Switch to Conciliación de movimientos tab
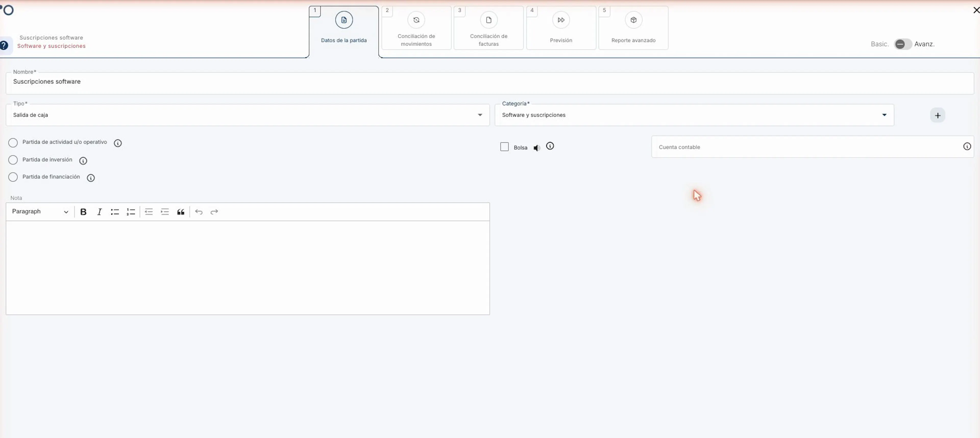The height and width of the screenshot is (438, 980). 416,28
